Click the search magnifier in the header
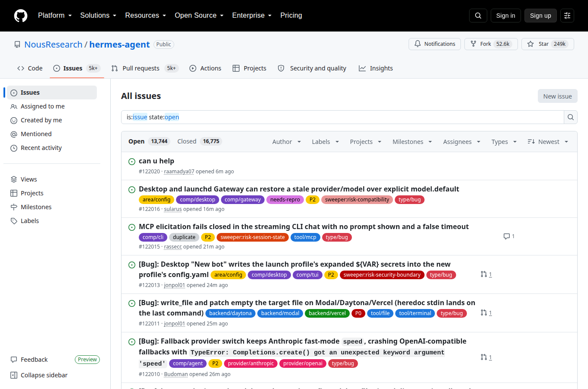Screen dimensions: 588x389 point(478,16)
